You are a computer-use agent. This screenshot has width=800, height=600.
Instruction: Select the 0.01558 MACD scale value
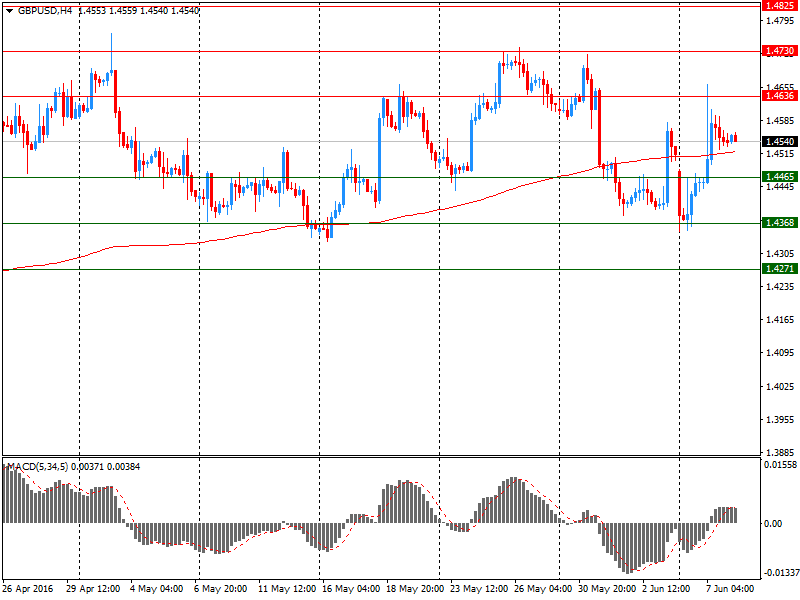781,465
